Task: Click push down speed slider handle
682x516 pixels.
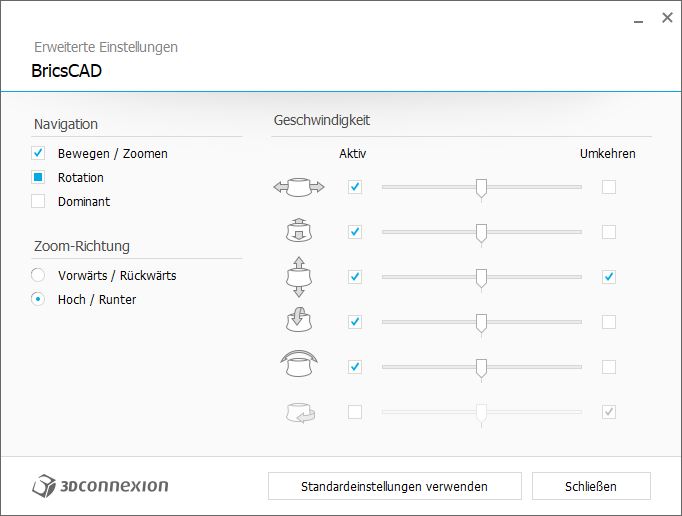Action: coord(481,233)
